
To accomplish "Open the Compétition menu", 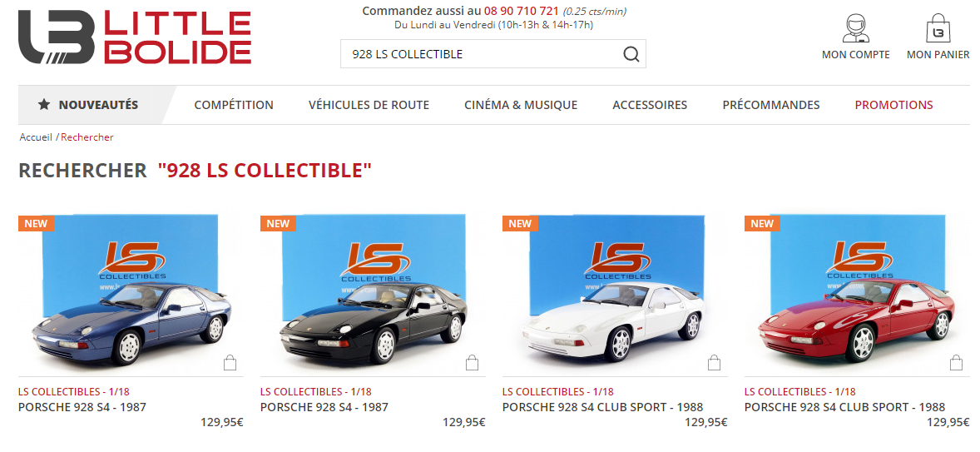I will point(234,105).
